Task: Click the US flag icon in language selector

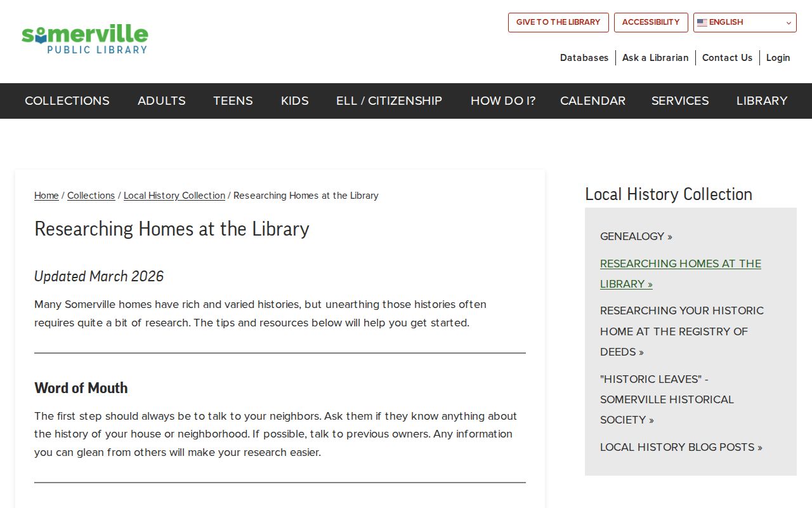Action: click(x=702, y=22)
